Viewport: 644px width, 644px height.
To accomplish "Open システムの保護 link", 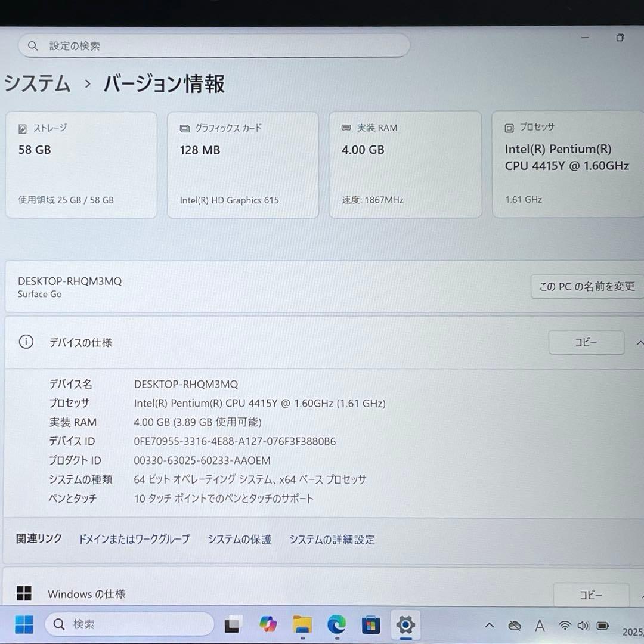I will 240,539.
